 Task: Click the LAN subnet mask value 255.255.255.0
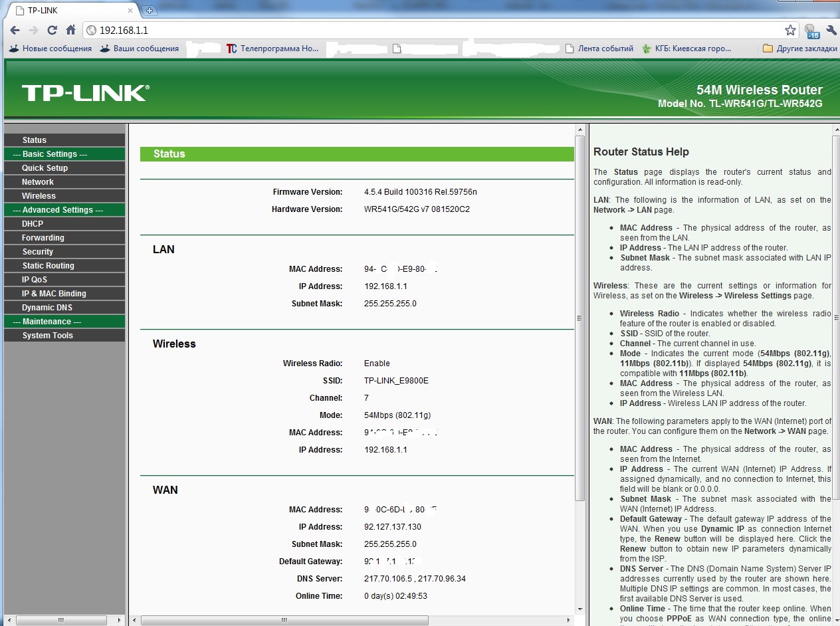point(390,304)
